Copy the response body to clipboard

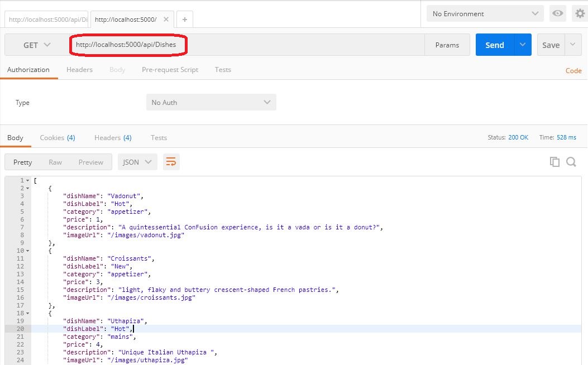coord(554,161)
